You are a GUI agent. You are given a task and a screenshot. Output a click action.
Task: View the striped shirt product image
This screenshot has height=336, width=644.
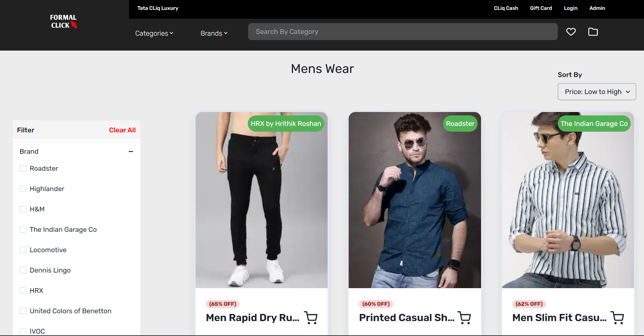(x=568, y=200)
